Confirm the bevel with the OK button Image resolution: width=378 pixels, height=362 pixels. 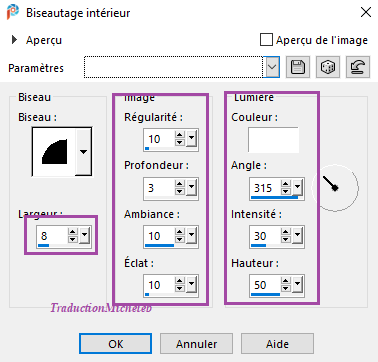click(x=115, y=344)
